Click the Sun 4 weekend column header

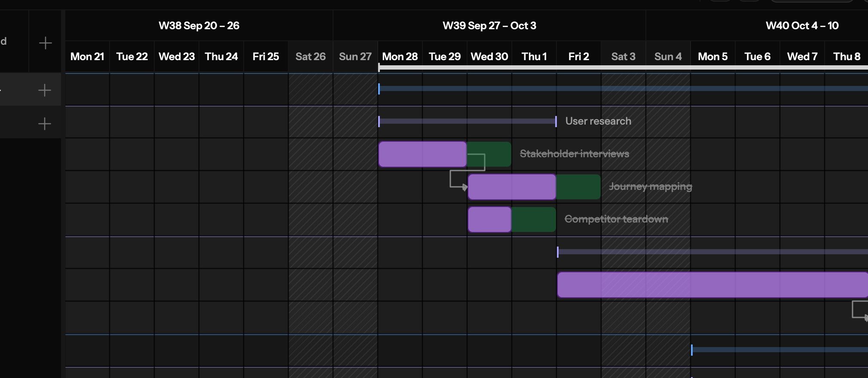(x=668, y=57)
